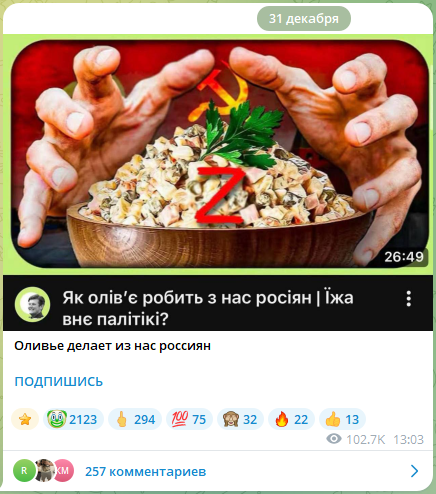Open the 257 комментариев link

[146, 471]
